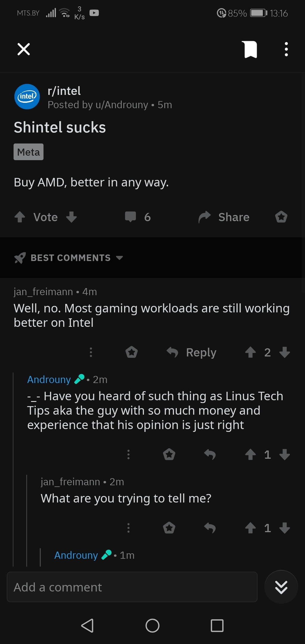The height and width of the screenshot is (644, 305).
Task: Share the post
Action: point(224,217)
